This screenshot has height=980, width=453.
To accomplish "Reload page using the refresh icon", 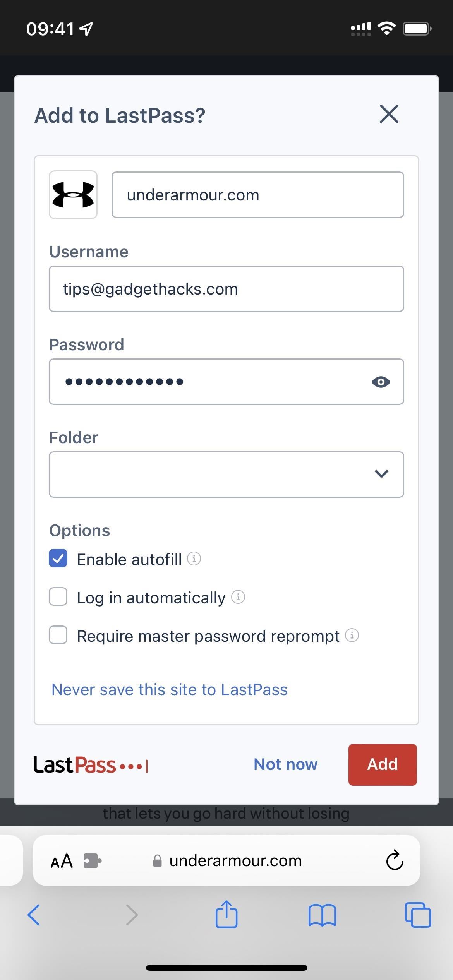I will (x=395, y=860).
